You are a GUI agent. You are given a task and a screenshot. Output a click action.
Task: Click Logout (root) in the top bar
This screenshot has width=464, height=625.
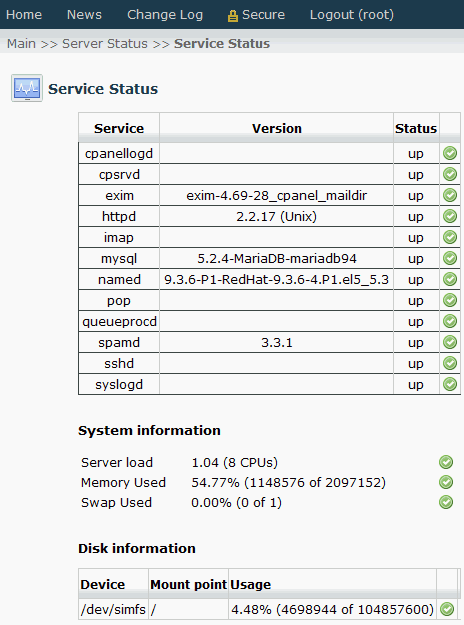point(352,15)
